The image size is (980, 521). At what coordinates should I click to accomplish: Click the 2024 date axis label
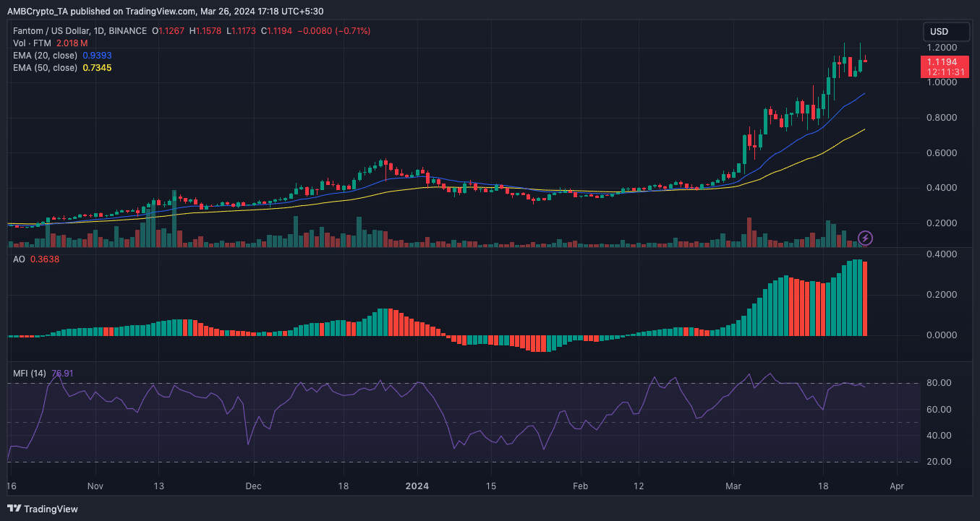click(417, 486)
